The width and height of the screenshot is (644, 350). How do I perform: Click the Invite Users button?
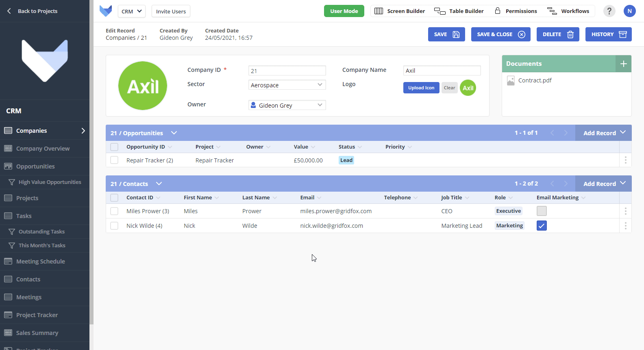click(x=171, y=11)
